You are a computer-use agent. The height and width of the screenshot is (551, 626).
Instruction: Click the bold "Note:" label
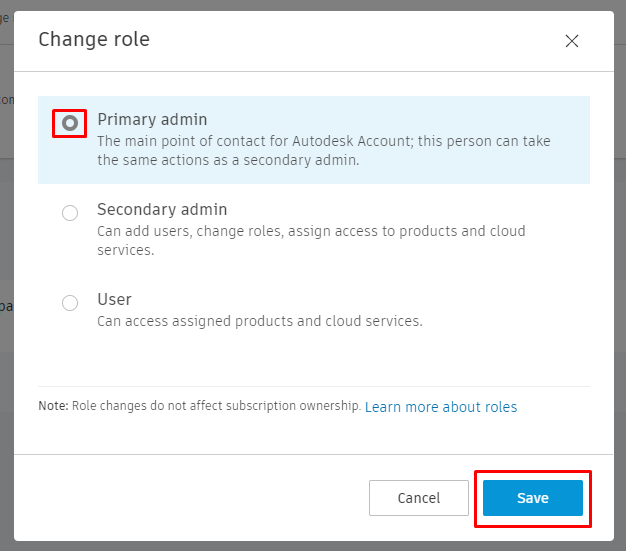(54, 407)
